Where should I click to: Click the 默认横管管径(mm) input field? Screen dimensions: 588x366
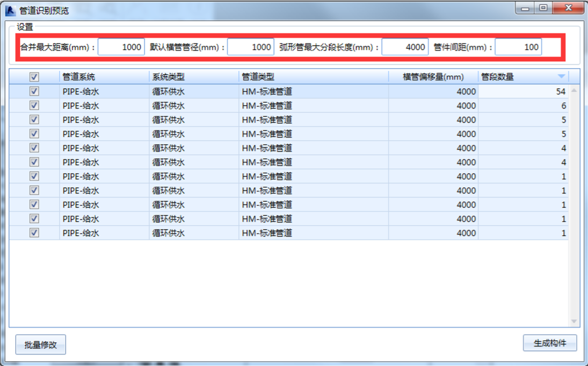[250, 47]
